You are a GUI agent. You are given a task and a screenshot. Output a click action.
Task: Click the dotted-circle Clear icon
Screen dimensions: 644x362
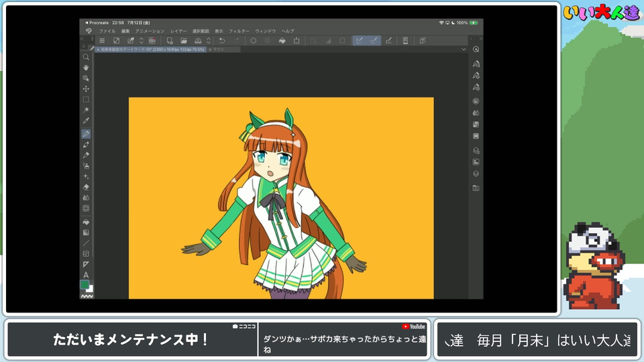pos(254,41)
